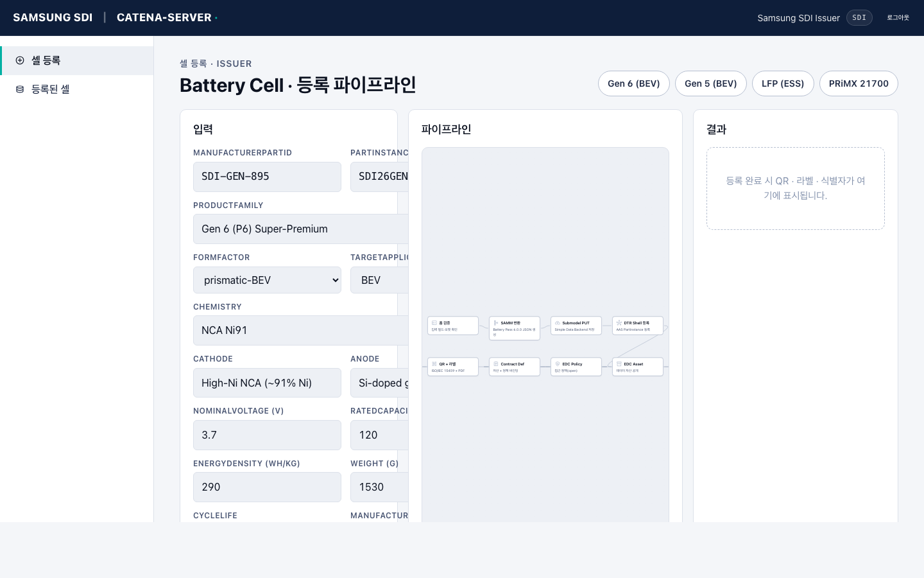
Task: Apply the LFP (ESS) preset
Action: (x=782, y=83)
